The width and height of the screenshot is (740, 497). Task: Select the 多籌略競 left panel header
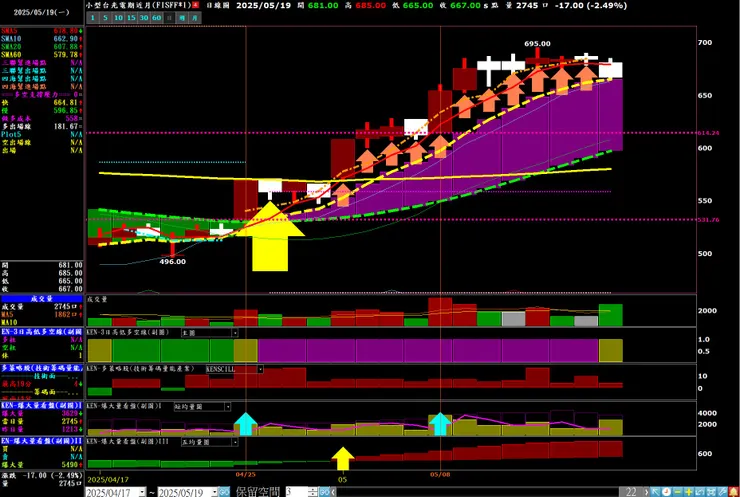point(42,368)
